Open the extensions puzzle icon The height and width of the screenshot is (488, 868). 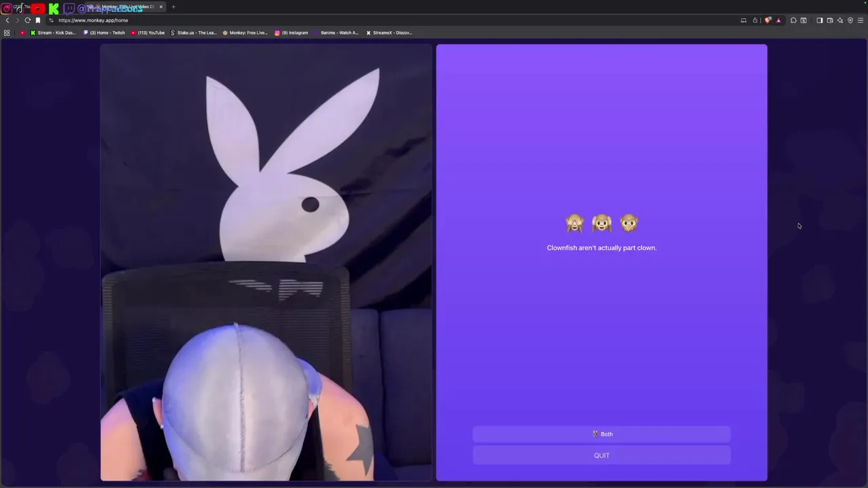[793, 20]
